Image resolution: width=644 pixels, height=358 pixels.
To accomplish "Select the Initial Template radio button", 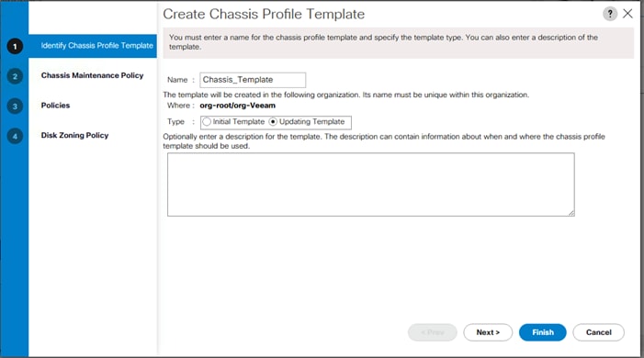I will pyautogui.click(x=207, y=122).
